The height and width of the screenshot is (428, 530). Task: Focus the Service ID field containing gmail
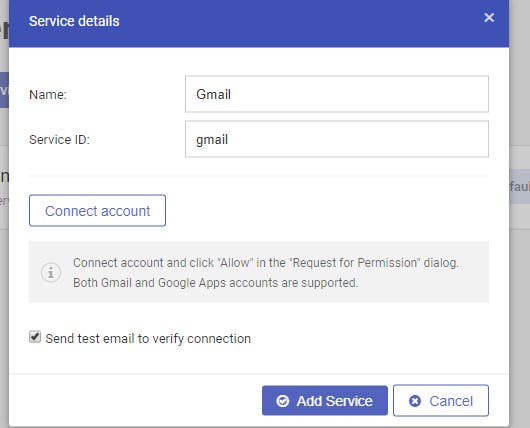pyautogui.click(x=337, y=139)
